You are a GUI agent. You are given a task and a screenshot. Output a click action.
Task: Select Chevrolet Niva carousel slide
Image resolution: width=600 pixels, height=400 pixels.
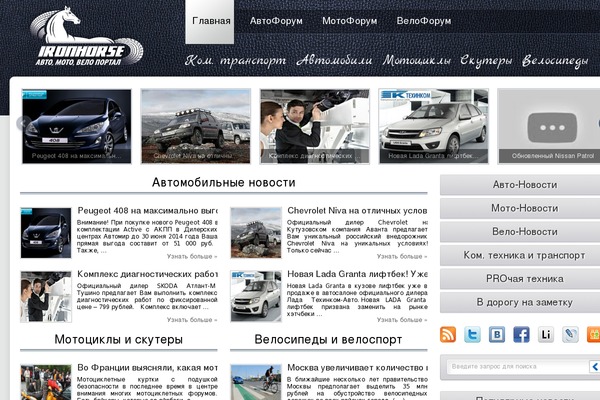(196, 126)
